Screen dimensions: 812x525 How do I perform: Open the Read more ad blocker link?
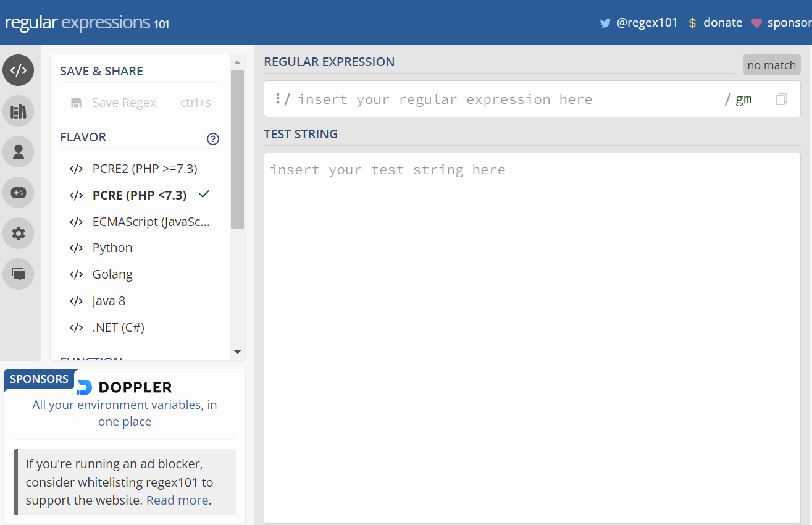coord(177,500)
